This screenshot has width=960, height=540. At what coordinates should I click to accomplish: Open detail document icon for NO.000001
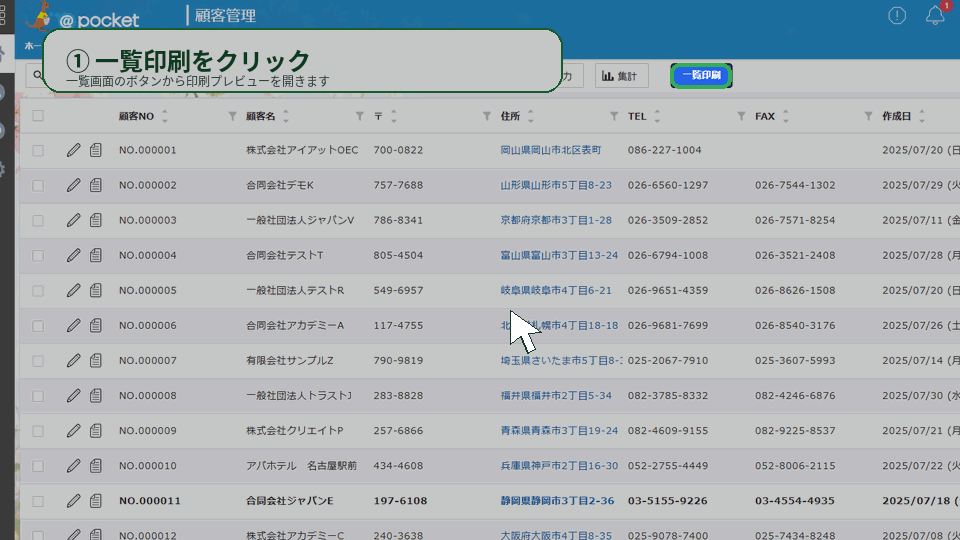(x=96, y=150)
